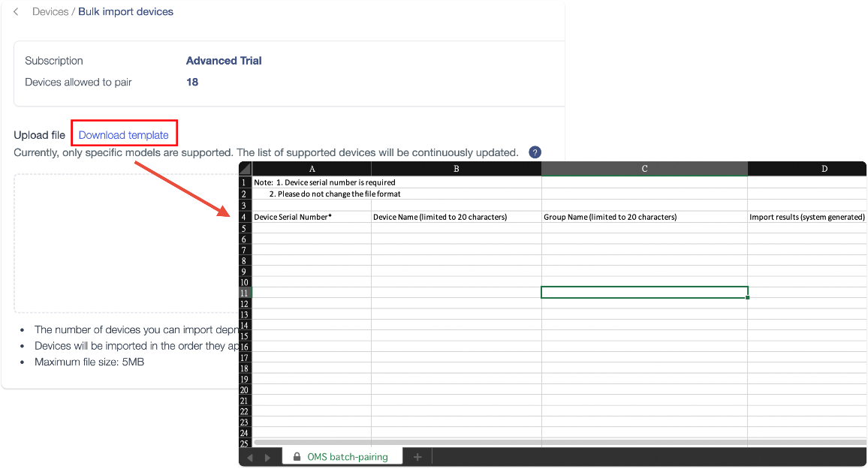868x469 pixels.
Task: Select the Group Name header cell
Action: point(643,217)
